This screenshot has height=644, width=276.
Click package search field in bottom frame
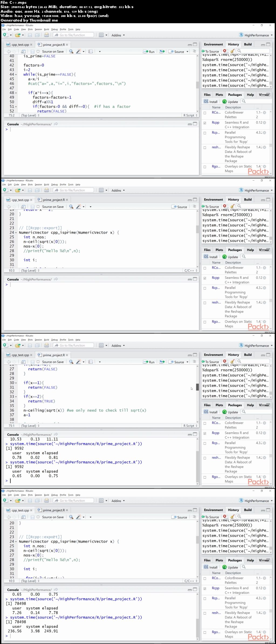pyautogui.click(x=256, y=567)
